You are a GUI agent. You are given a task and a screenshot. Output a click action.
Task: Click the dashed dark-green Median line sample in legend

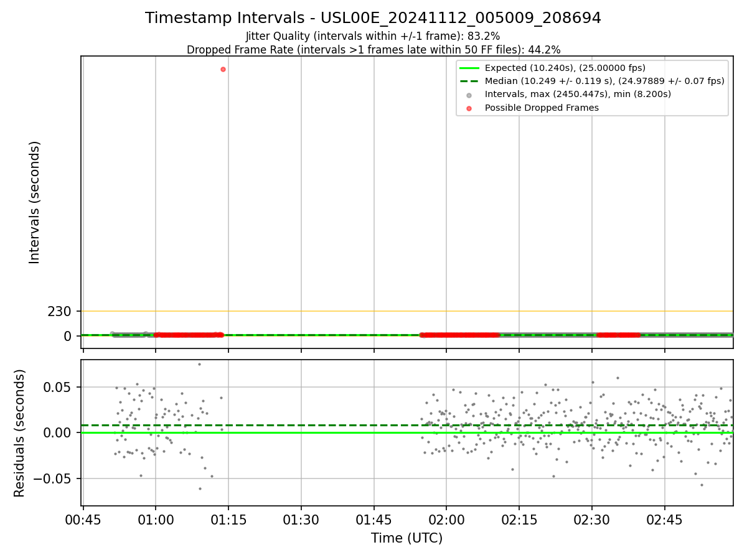[469, 81]
